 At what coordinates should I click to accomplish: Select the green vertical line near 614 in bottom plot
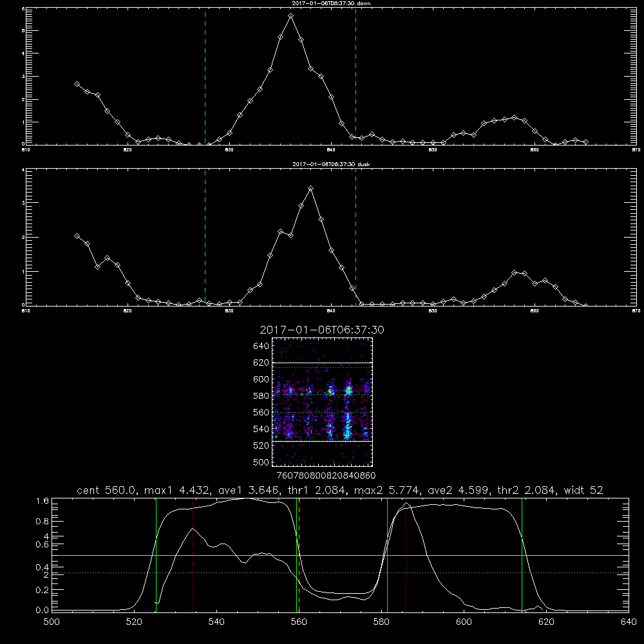522,555
